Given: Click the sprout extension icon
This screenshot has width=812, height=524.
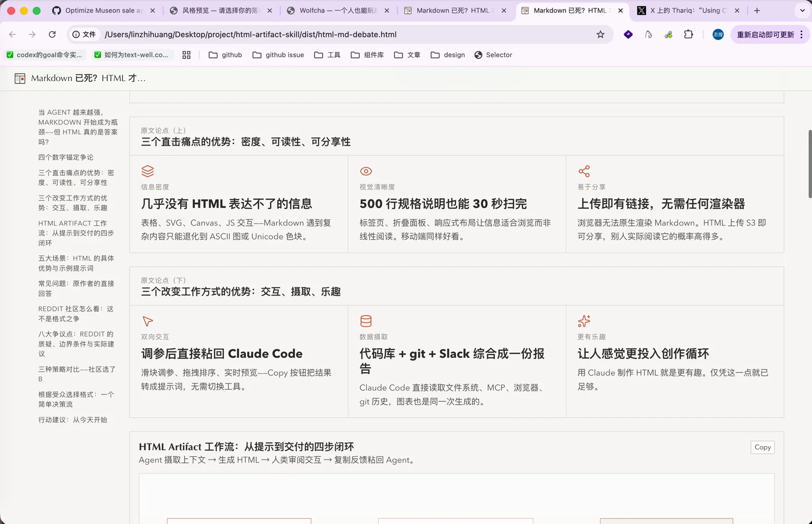Looking at the screenshot, I should click(x=668, y=35).
